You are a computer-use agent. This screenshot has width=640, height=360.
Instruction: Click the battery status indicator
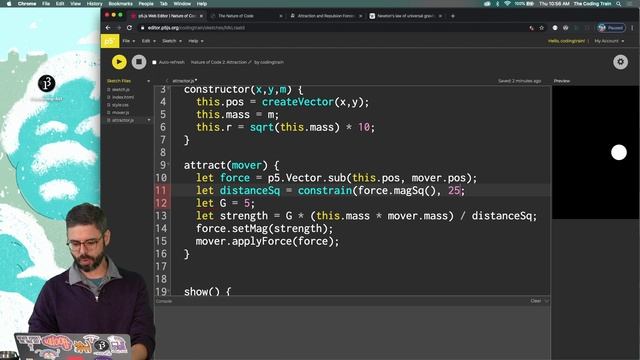tap(524, 4)
